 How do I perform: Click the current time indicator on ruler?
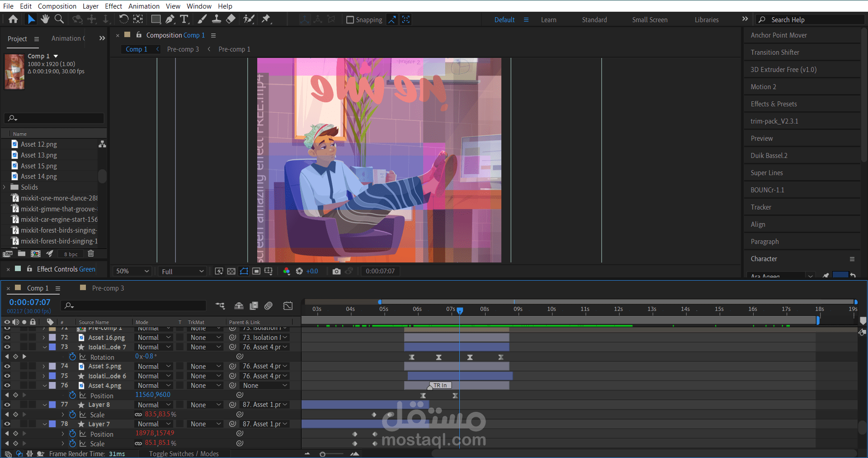[460, 310]
